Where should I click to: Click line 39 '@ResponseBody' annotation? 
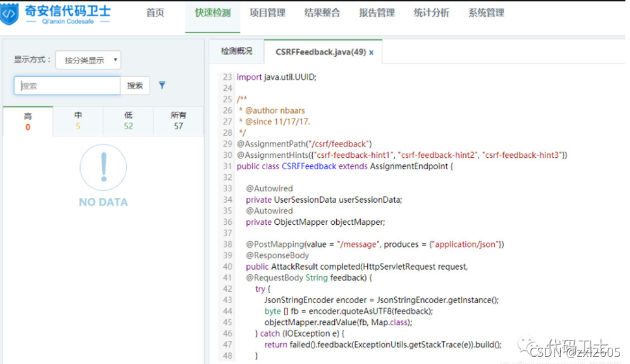click(x=277, y=255)
